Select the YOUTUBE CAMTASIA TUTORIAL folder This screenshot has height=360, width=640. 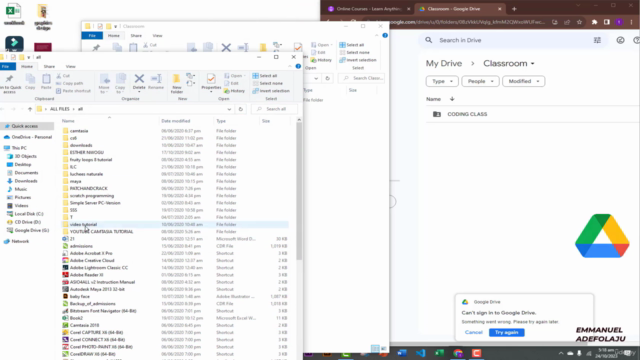point(101,231)
